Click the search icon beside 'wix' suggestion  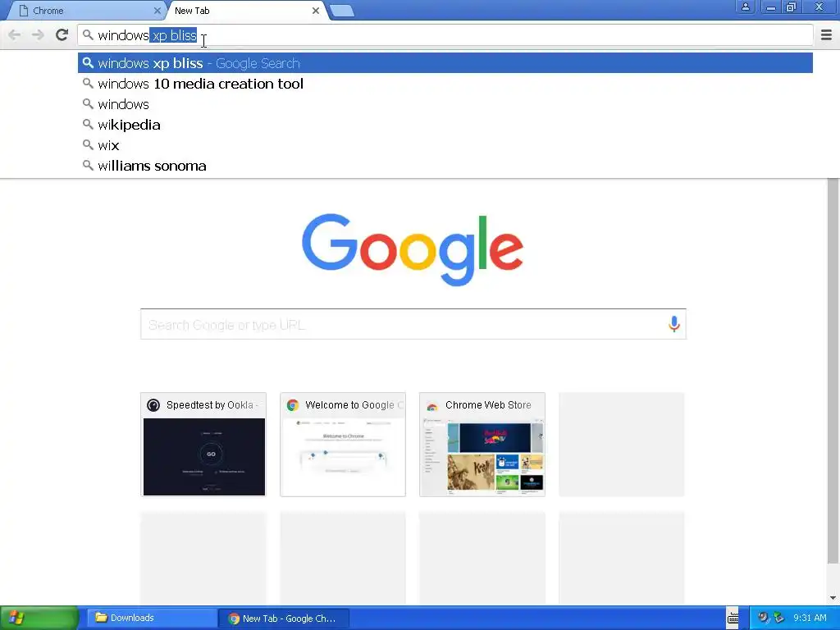point(88,145)
